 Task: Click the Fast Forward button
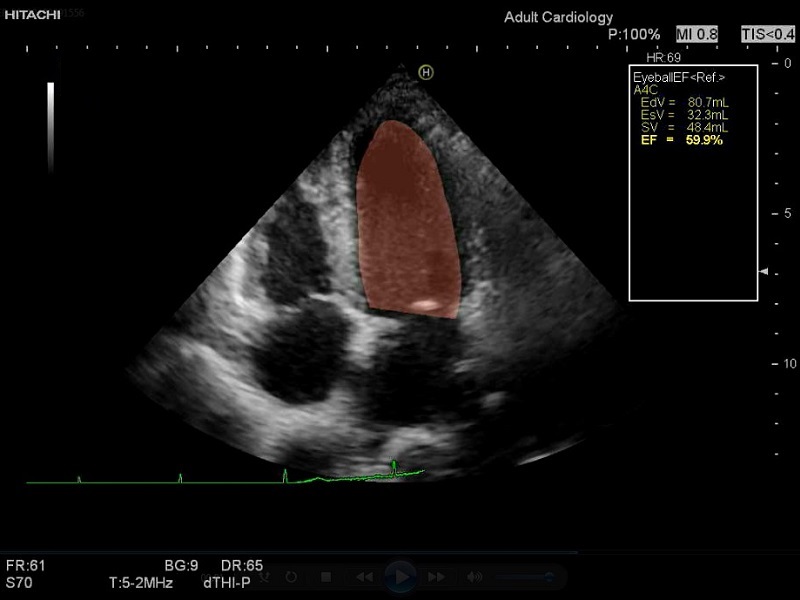436,577
